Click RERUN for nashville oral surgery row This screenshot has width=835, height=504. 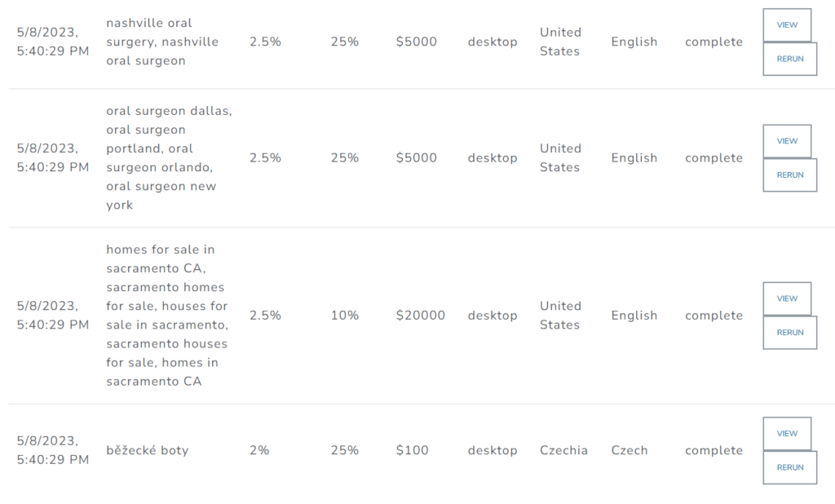(789, 60)
